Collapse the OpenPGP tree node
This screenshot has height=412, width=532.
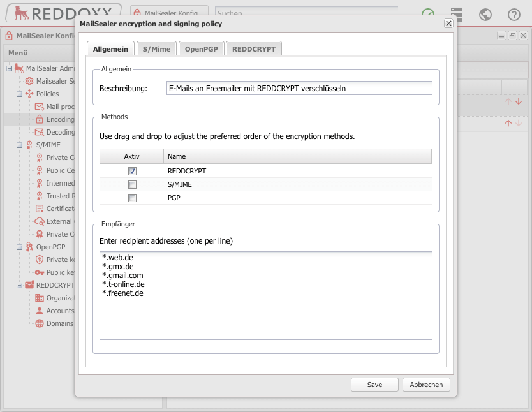[x=20, y=247]
